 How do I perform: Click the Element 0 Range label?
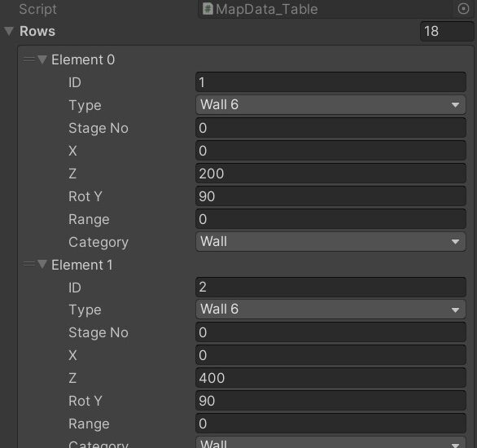pos(89,219)
